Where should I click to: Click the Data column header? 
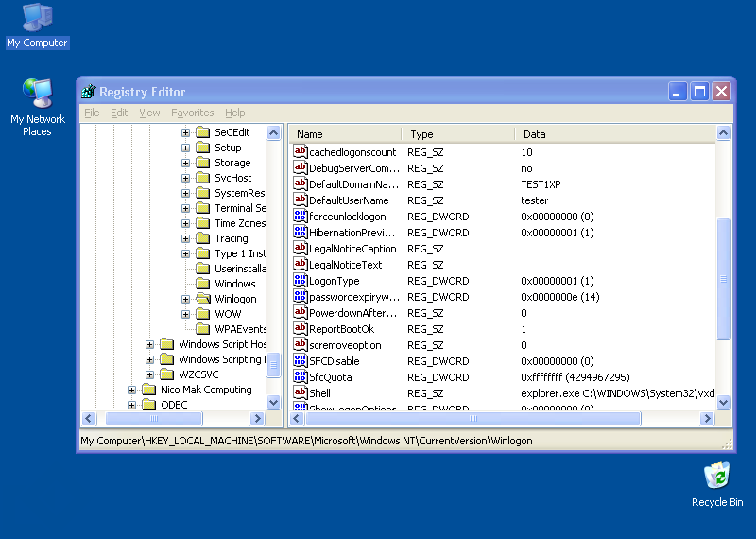[614, 134]
